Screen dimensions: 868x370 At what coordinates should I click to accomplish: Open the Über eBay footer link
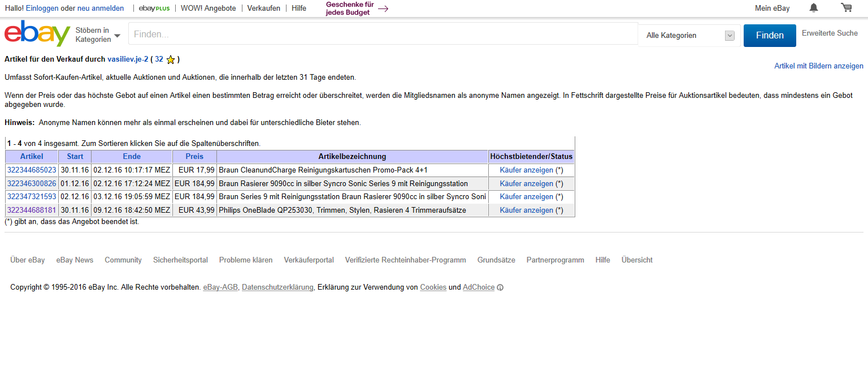click(28, 260)
